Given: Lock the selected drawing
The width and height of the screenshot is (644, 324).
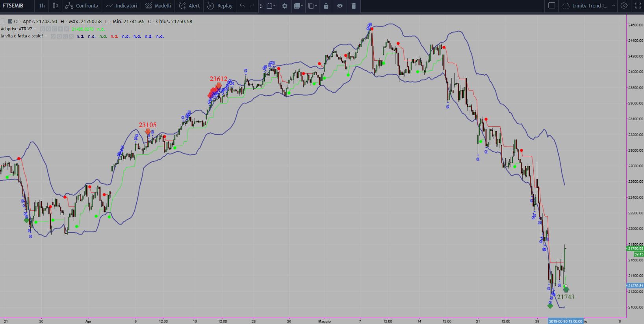Looking at the screenshot, I should [326, 6].
